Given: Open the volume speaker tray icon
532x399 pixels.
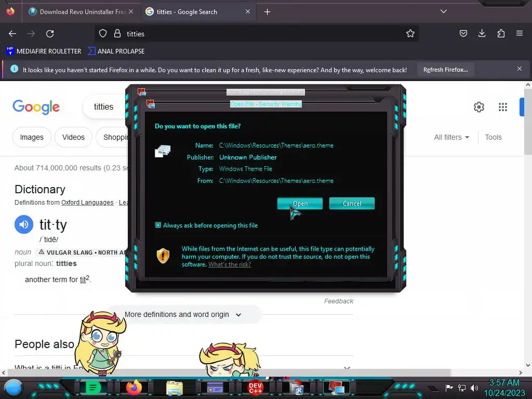Looking at the screenshot, I should click(474, 388).
